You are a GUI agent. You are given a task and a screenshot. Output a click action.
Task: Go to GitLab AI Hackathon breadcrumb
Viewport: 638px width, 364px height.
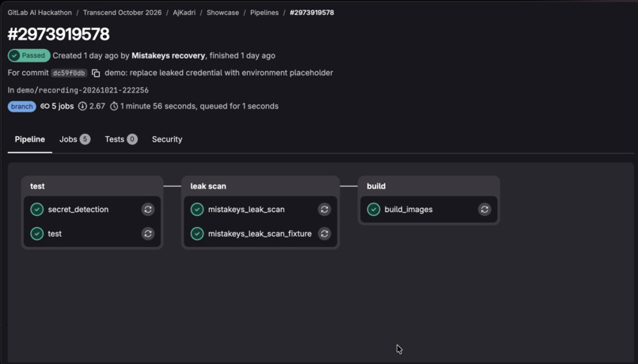point(40,13)
